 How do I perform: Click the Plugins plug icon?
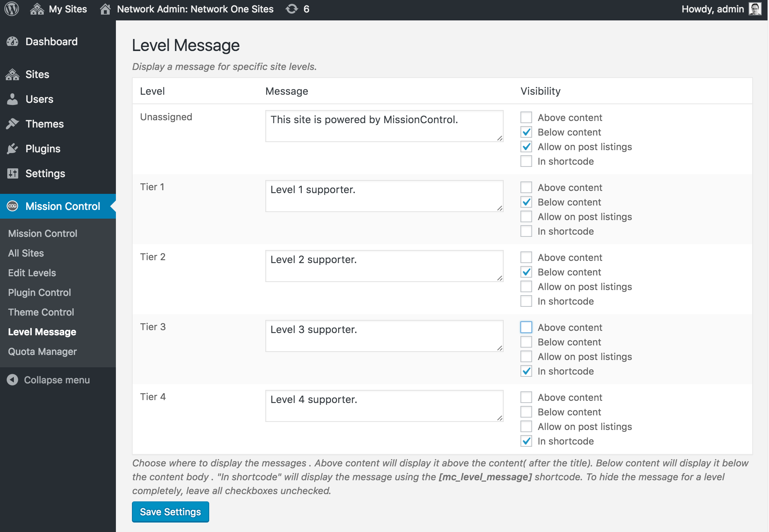click(x=12, y=149)
